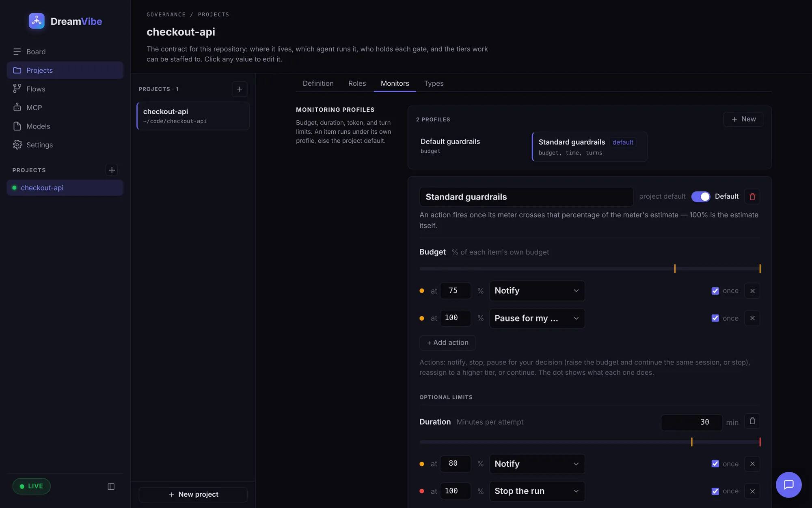The image size is (812, 508).
Task: Toggle the project default switch
Action: coord(701,197)
